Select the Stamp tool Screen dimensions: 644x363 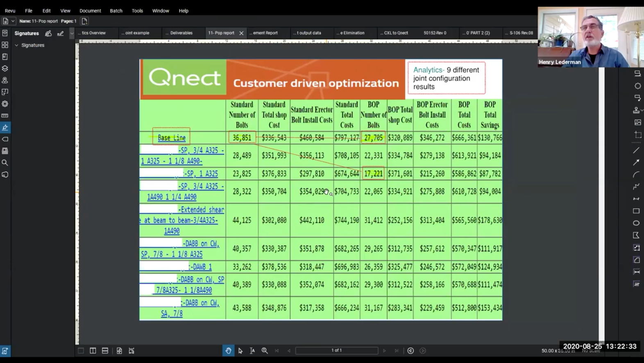coord(636,110)
